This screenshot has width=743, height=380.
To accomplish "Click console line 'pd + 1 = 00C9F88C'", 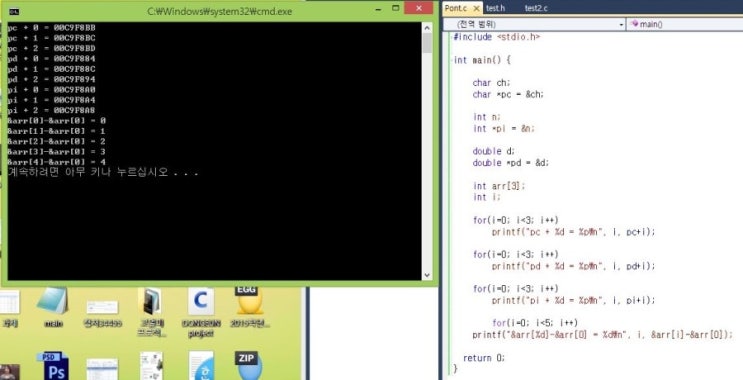I will (x=51, y=69).
